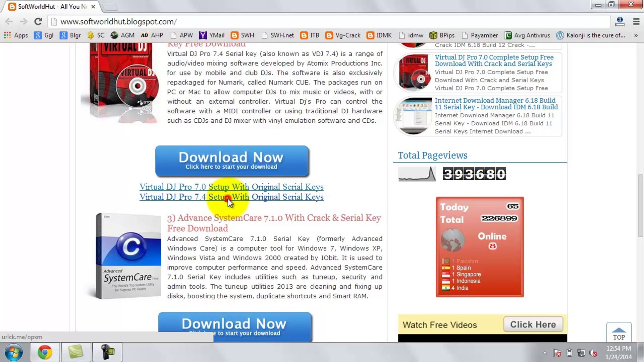Viewport: 644px width, 362px height.
Task: Open Virtual DJ Pro 7.4 setup link
Action: pos(231,197)
